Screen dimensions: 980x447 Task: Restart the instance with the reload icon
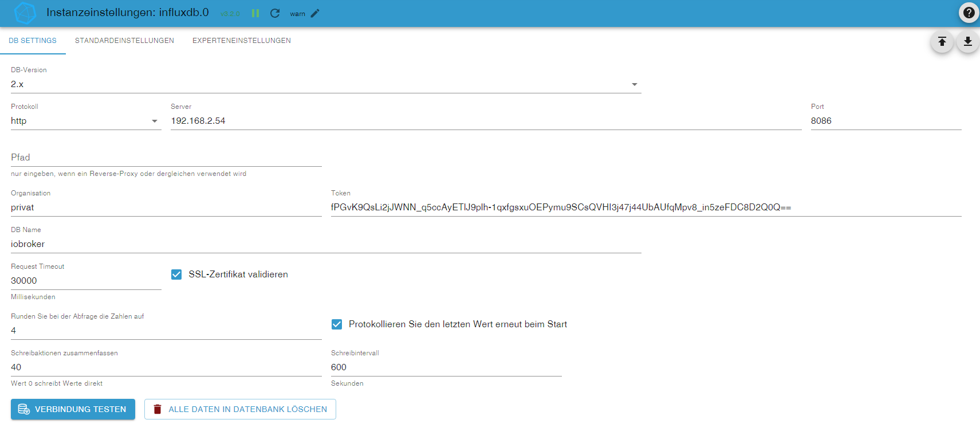(x=275, y=13)
